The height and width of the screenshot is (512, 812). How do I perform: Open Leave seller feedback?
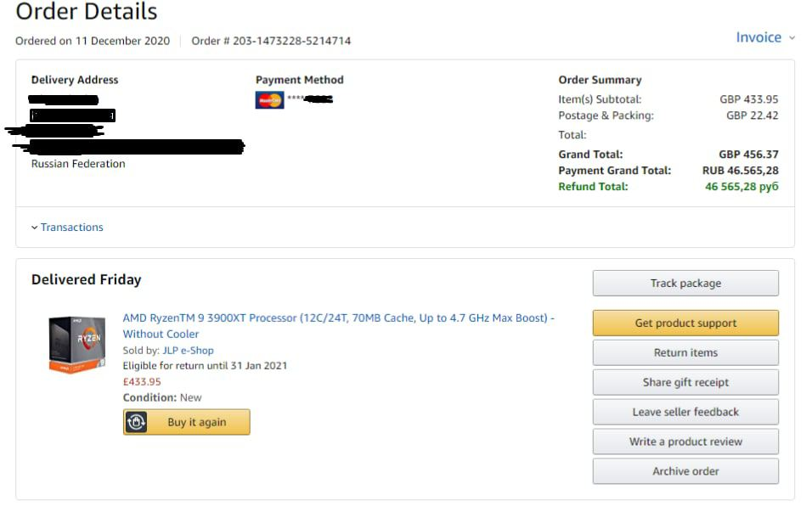click(x=685, y=412)
